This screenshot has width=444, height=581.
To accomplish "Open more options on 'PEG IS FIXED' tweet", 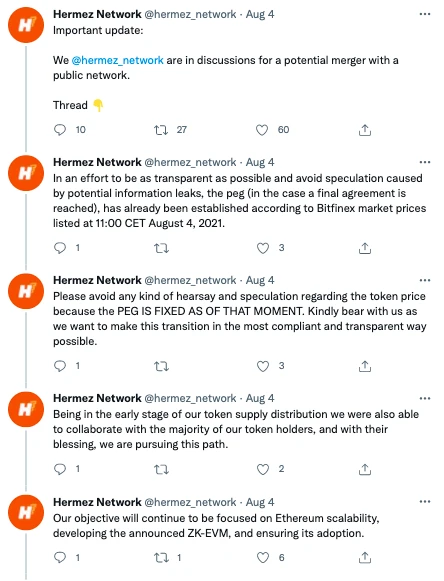I will tap(425, 280).
